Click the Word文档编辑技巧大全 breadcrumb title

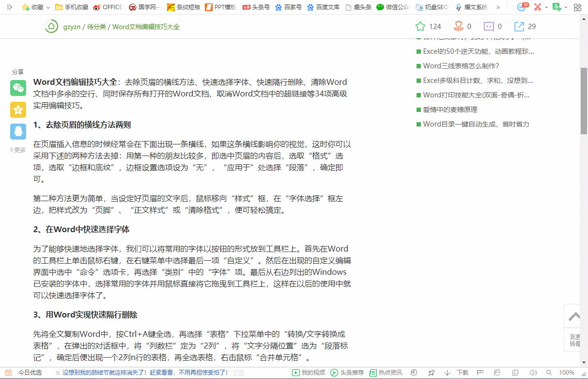point(146,27)
